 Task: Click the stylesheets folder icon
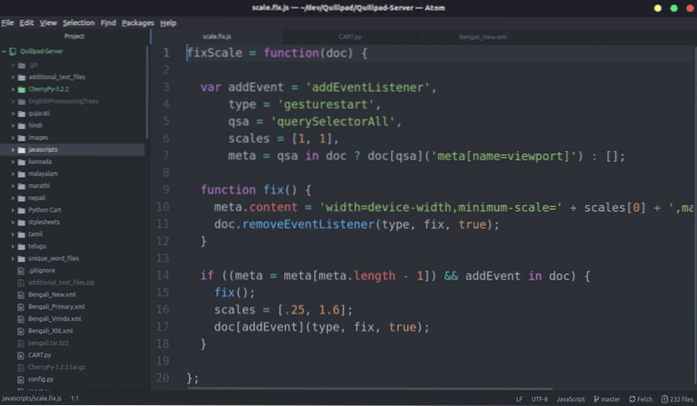[x=21, y=222]
